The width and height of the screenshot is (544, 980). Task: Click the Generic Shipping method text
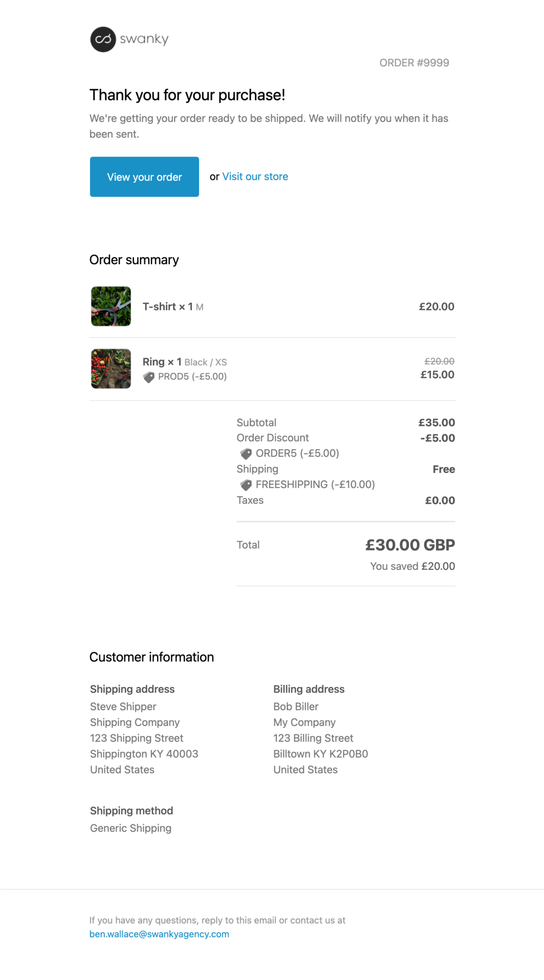[x=131, y=828]
